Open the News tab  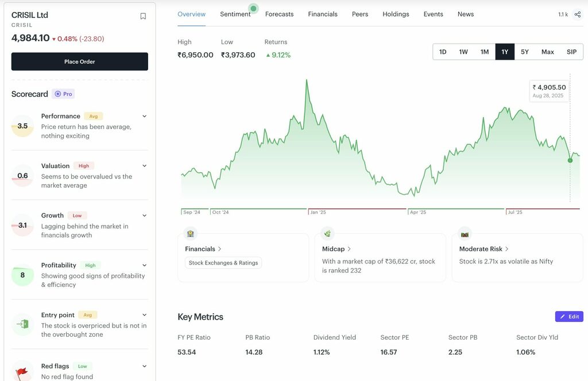point(465,14)
